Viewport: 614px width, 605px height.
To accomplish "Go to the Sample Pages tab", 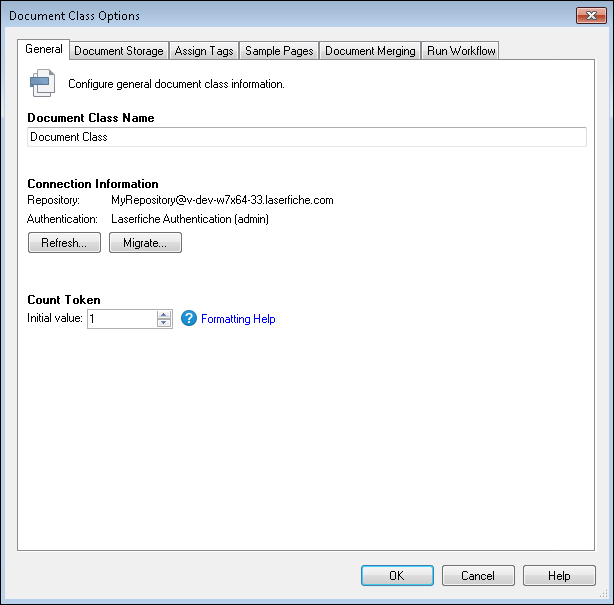I will coord(279,51).
